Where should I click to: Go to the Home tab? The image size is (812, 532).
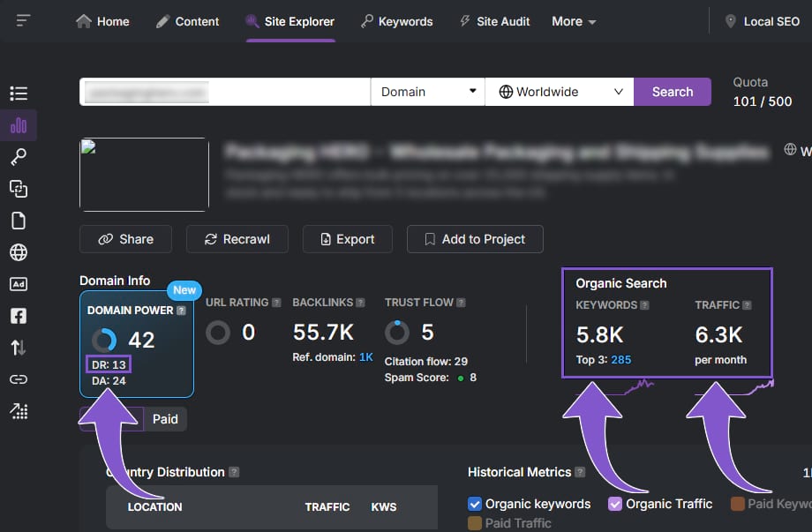(x=102, y=22)
